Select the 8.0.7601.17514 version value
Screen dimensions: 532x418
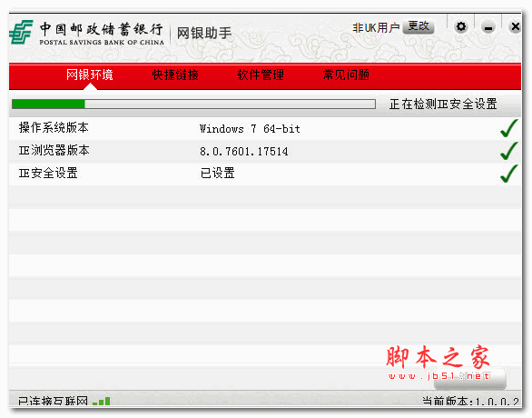pyautogui.click(x=244, y=152)
